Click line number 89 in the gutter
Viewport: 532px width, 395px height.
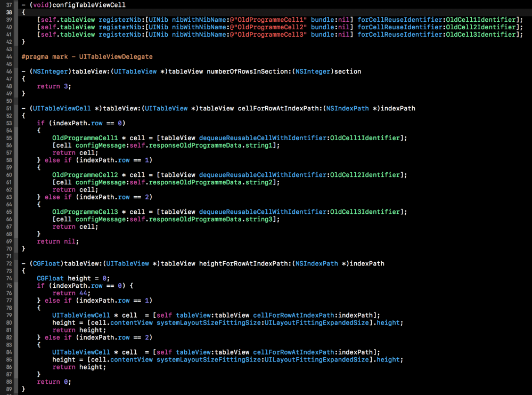[x=9, y=389]
